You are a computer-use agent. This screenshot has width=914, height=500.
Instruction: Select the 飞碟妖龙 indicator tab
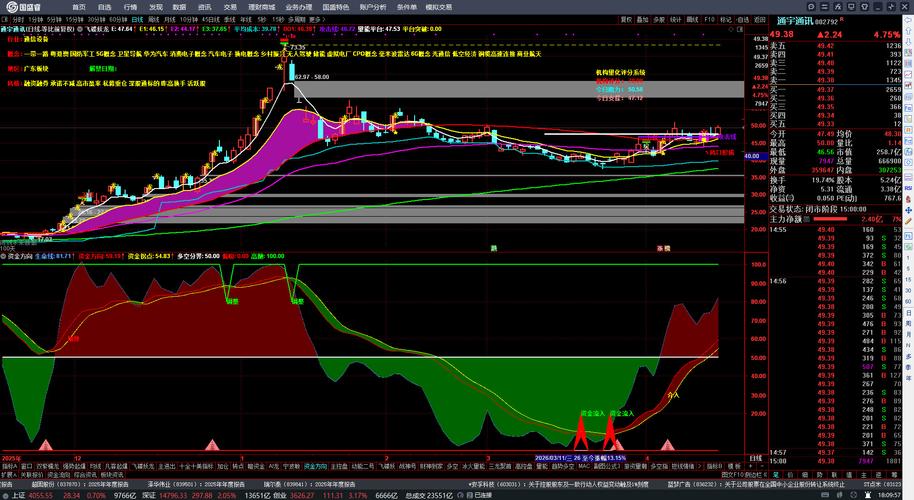click(143, 466)
